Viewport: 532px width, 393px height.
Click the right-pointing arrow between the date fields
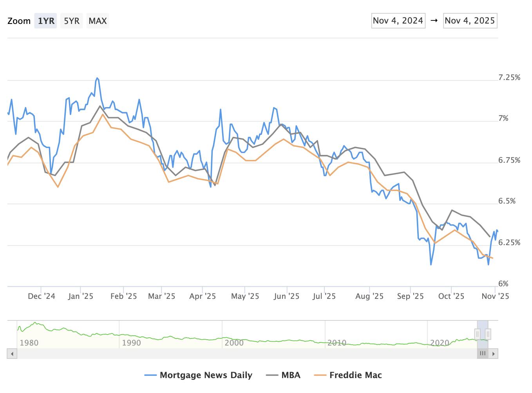[434, 21]
